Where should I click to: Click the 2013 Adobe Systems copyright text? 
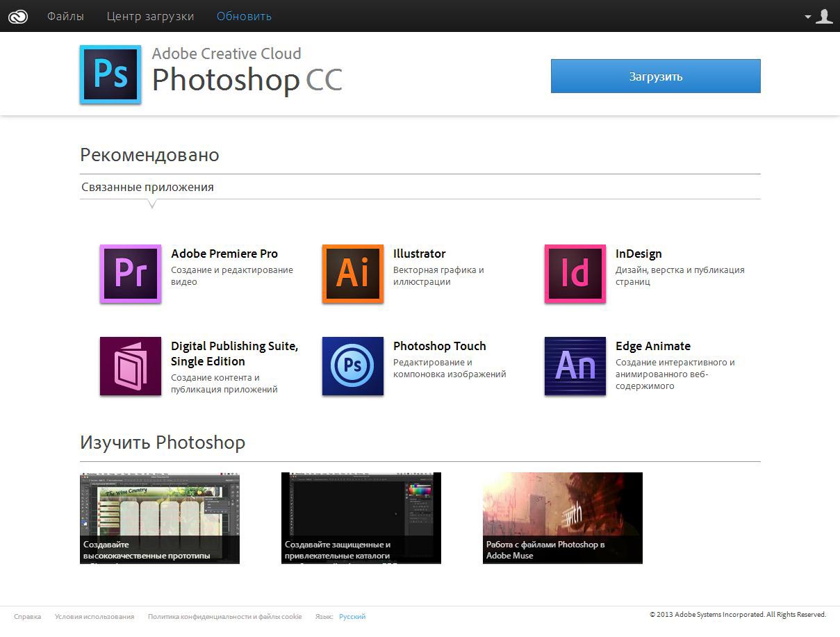[x=738, y=615]
